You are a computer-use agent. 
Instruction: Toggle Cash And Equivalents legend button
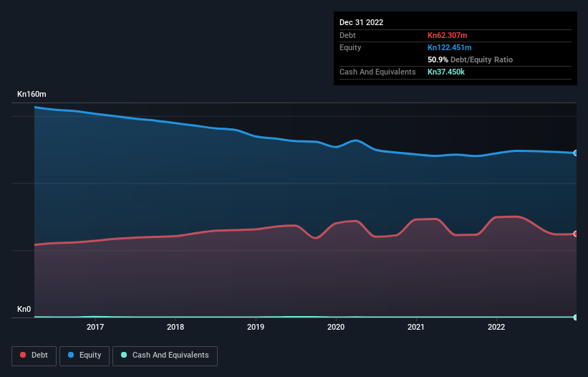coord(165,355)
